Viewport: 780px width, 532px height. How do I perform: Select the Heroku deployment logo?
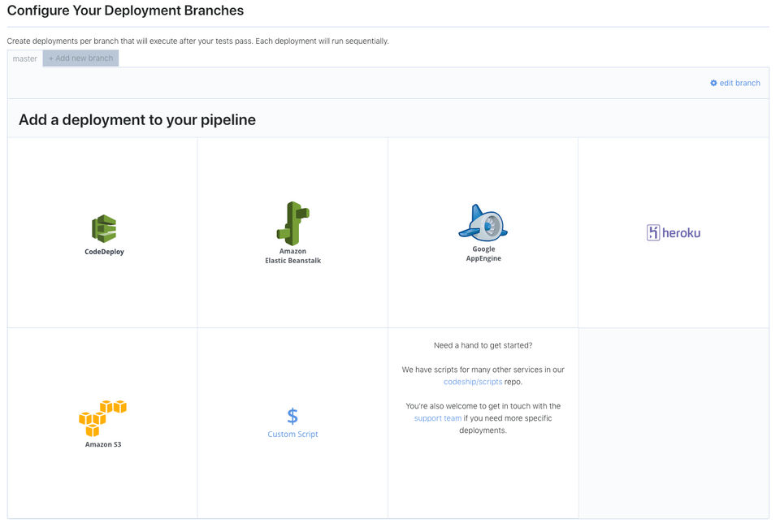[673, 232]
